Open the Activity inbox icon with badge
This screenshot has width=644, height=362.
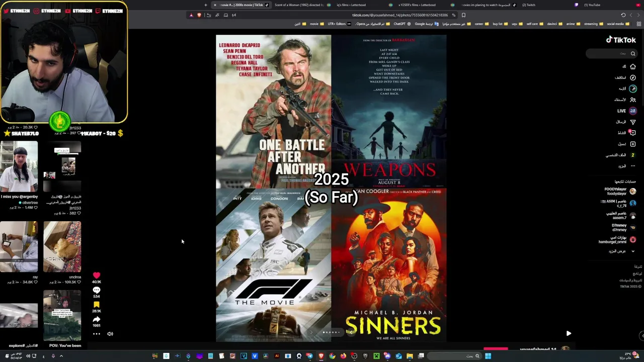click(632, 133)
